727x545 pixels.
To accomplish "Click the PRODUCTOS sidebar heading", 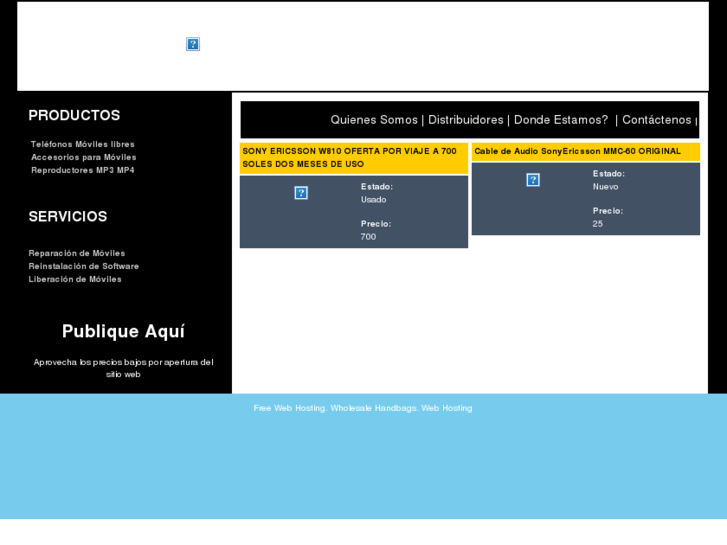I will point(74,115).
